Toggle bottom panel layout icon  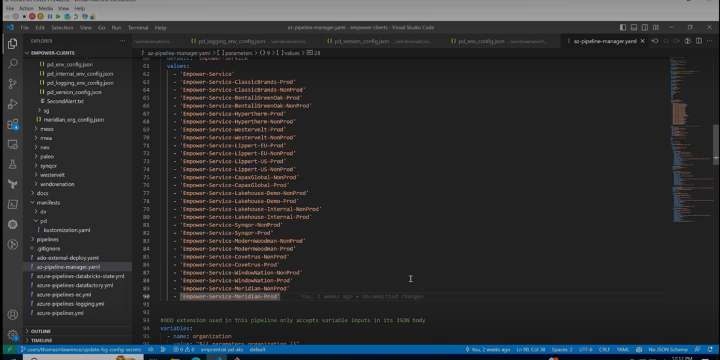tap(634, 28)
